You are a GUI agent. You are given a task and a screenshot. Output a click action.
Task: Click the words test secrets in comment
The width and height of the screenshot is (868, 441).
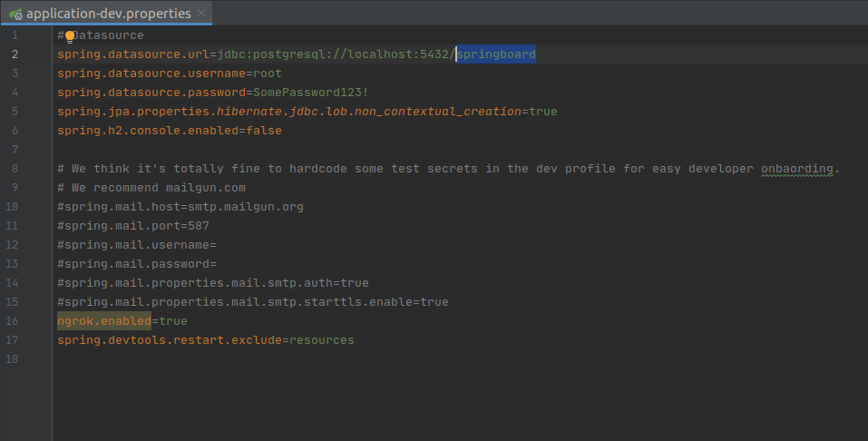point(434,169)
